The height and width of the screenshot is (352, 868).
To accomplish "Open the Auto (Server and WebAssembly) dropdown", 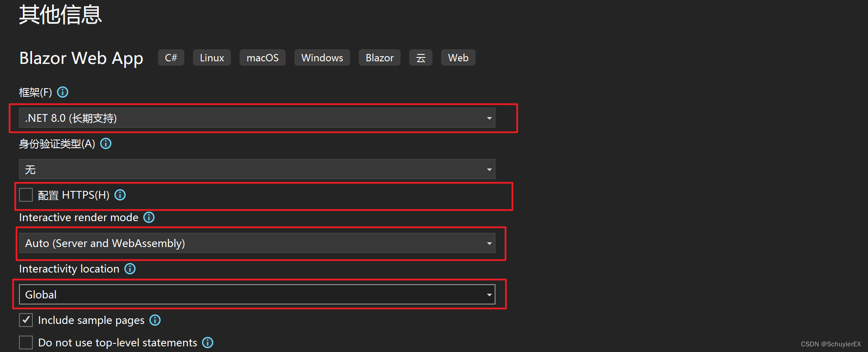I will pos(257,243).
